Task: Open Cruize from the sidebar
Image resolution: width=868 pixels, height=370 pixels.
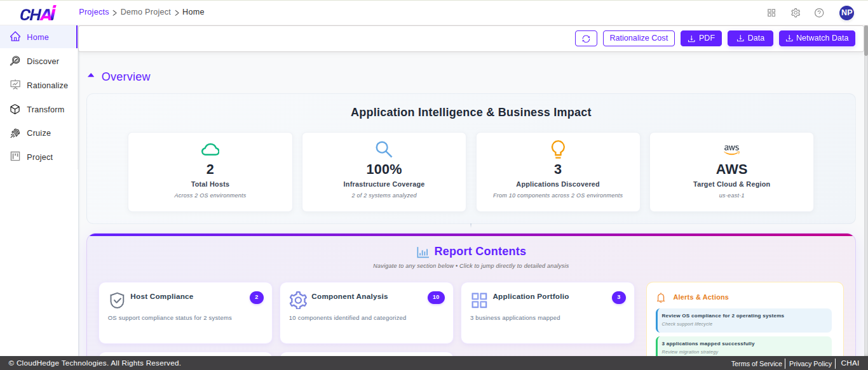Action: coord(38,133)
